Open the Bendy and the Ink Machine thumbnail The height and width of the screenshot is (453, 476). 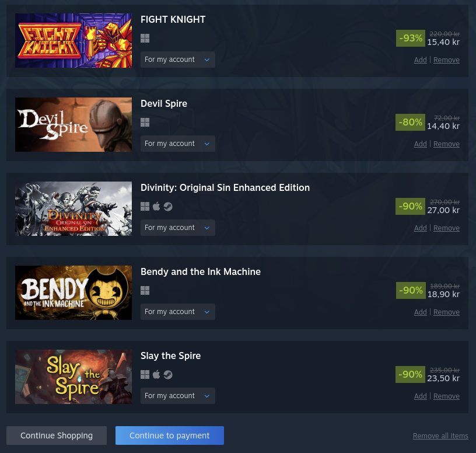click(x=73, y=292)
